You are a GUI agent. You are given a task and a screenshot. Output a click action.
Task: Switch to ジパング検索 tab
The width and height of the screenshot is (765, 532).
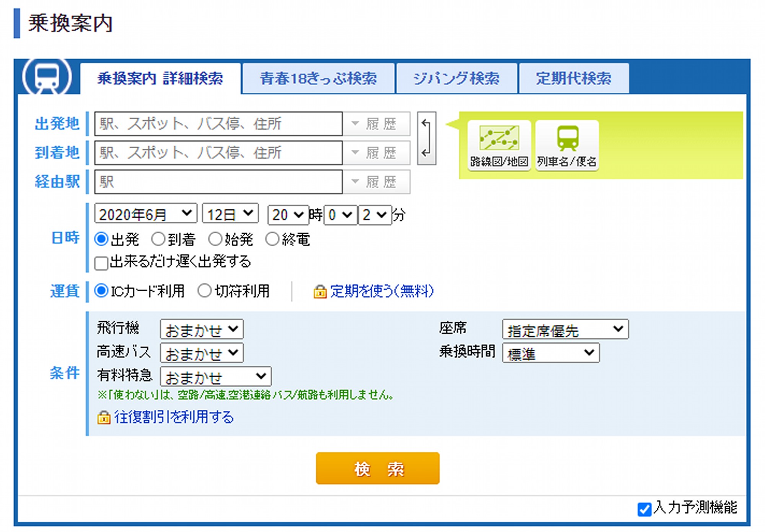coord(456,78)
